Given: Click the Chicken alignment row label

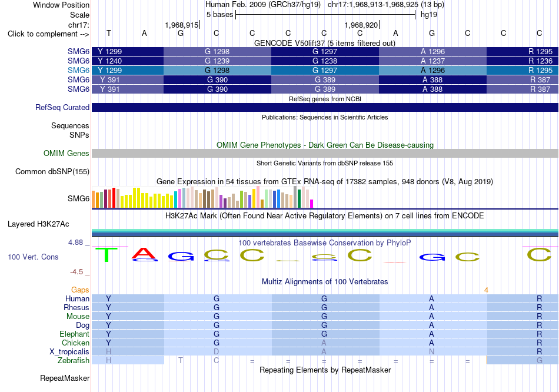Looking at the screenshot, I should 75,343.
